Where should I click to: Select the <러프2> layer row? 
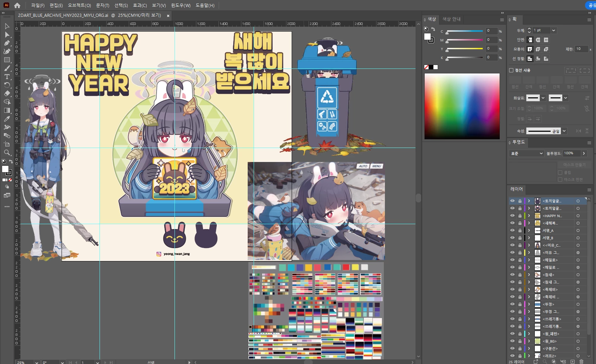pyautogui.click(x=547, y=356)
